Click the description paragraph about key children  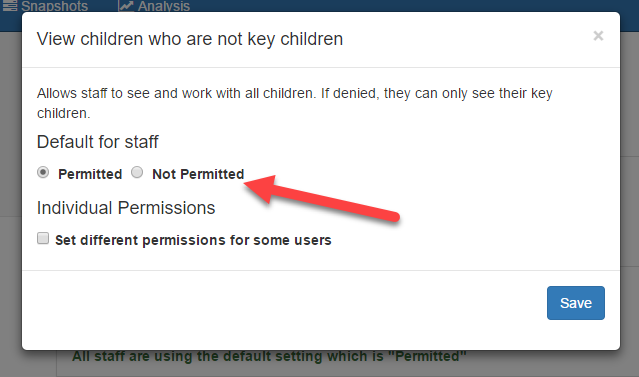(295, 103)
